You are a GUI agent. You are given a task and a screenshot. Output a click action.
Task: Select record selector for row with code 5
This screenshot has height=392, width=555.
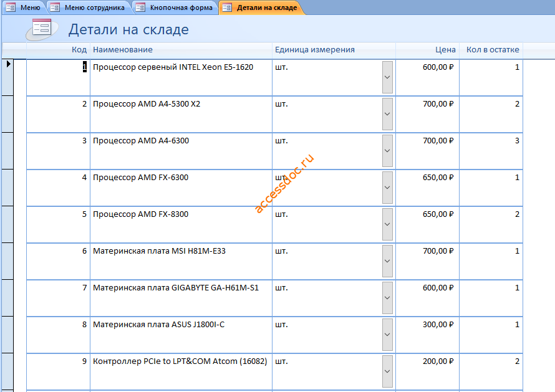click(x=7, y=224)
